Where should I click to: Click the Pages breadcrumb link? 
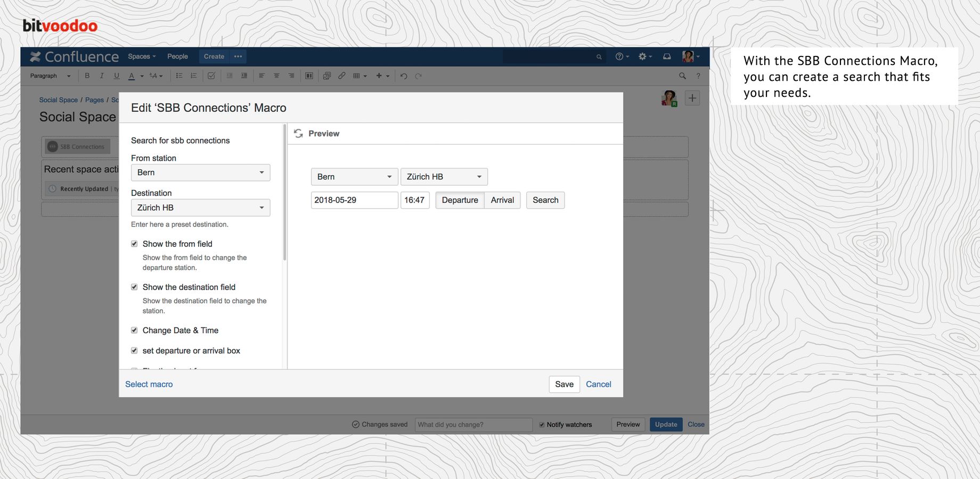click(x=94, y=100)
